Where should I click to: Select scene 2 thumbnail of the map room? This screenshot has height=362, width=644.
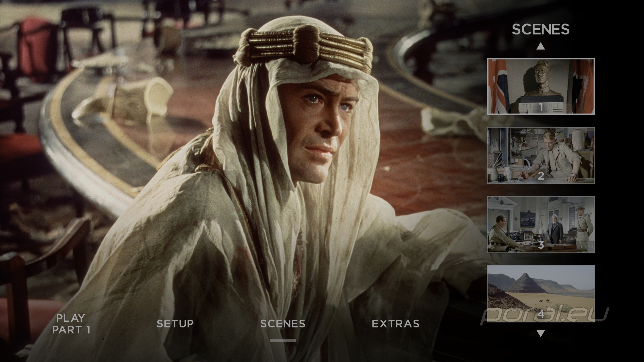point(541,155)
